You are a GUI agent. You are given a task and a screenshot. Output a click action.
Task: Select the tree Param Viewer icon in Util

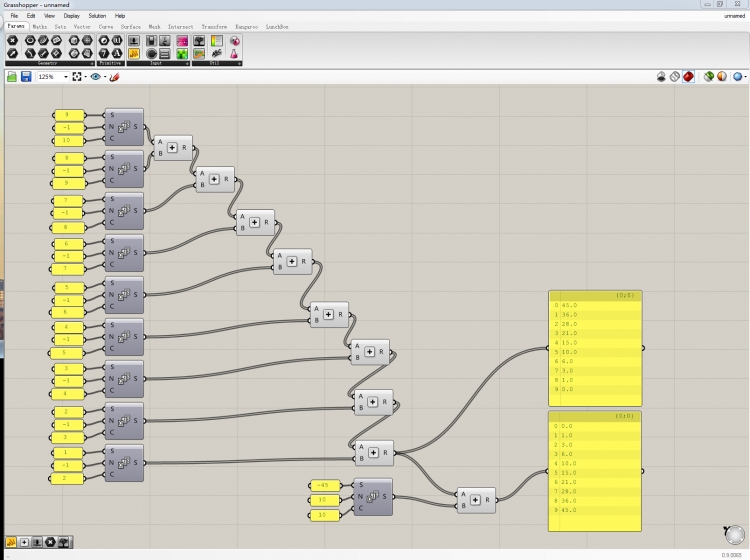tap(199, 41)
